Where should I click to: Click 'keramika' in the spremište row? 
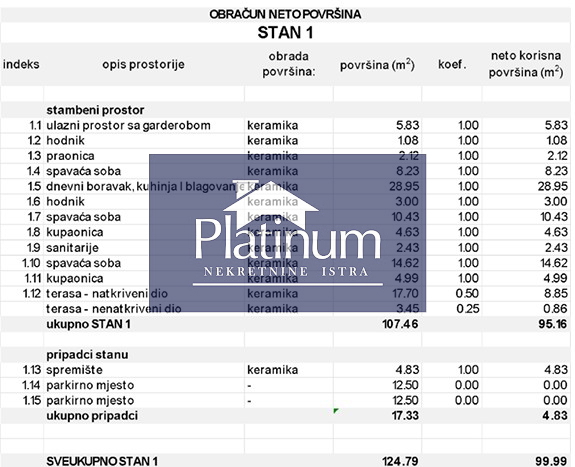pyautogui.click(x=272, y=370)
